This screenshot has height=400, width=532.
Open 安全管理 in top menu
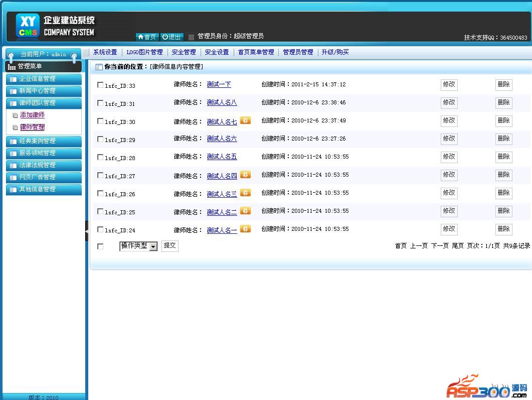pos(184,52)
